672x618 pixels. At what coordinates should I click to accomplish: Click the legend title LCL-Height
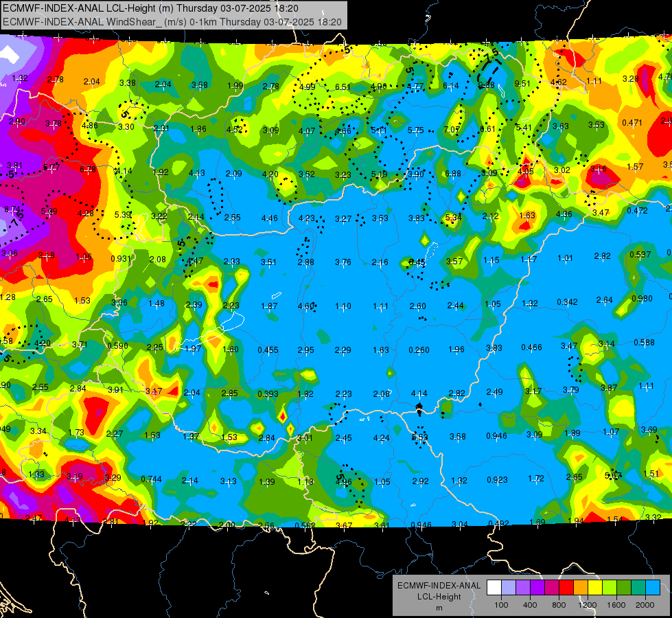click(439, 597)
